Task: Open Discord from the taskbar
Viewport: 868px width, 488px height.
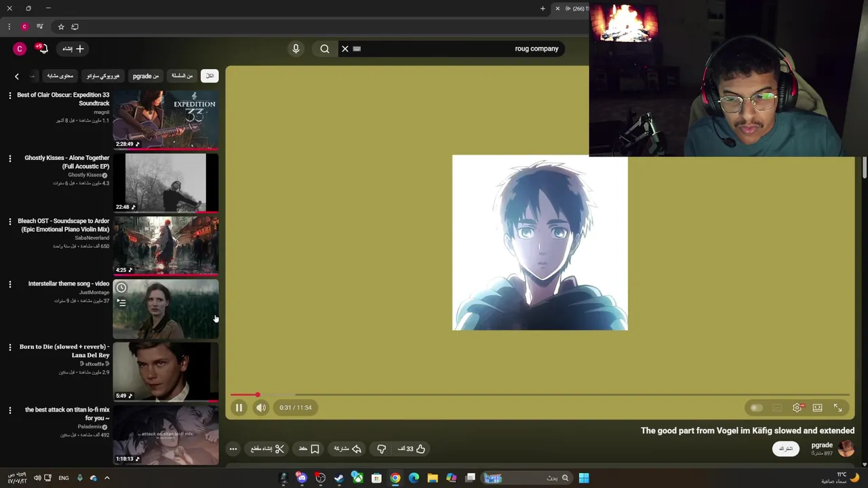Action: (302, 478)
